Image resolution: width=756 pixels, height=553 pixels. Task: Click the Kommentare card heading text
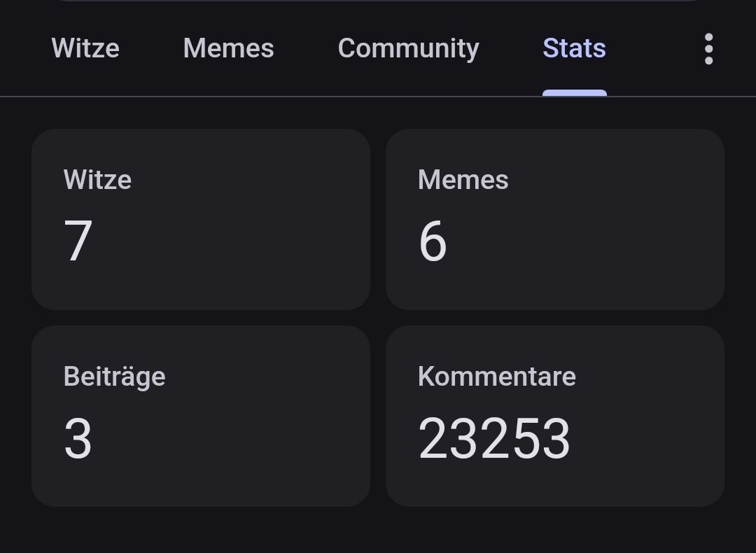tap(496, 377)
